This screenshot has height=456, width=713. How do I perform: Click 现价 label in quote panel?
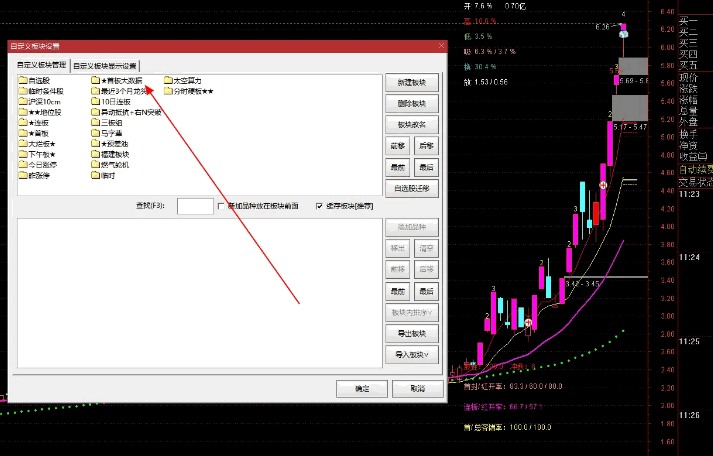tap(688, 78)
